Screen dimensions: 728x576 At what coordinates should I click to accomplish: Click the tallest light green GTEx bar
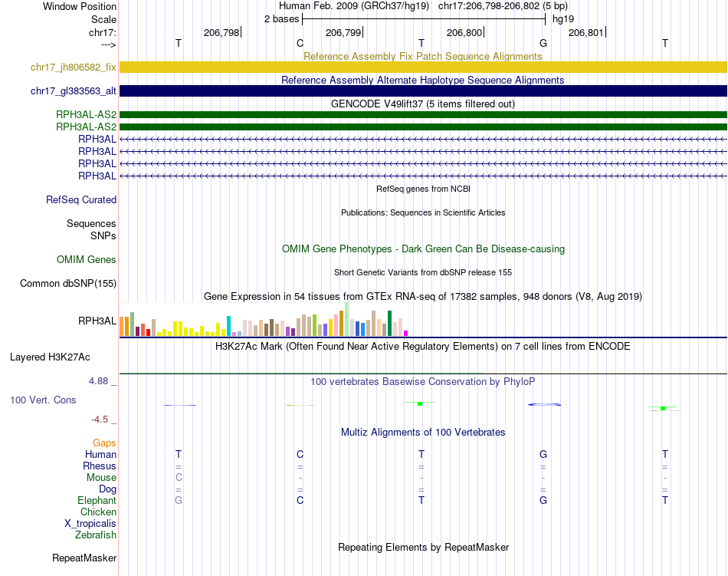click(346, 319)
